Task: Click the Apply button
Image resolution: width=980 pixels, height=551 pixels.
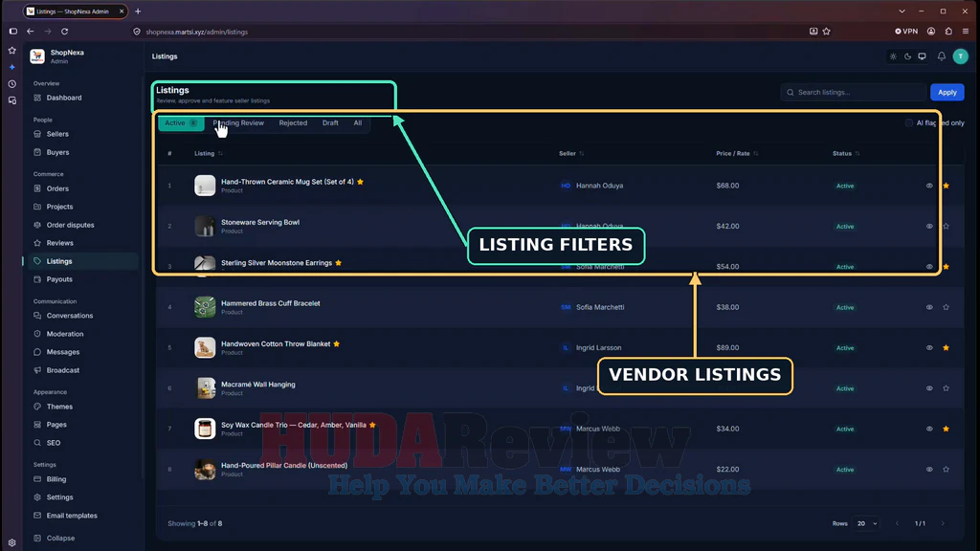Action: [x=947, y=93]
